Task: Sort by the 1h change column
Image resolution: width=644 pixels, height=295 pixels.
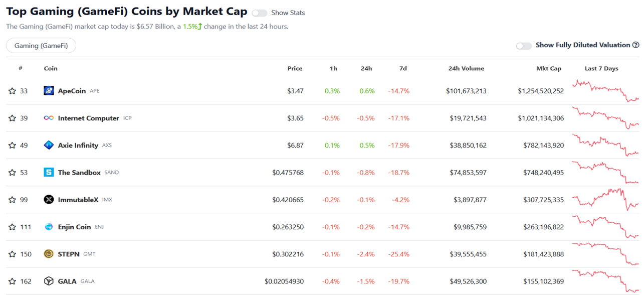Action: pyautogui.click(x=333, y=68)
